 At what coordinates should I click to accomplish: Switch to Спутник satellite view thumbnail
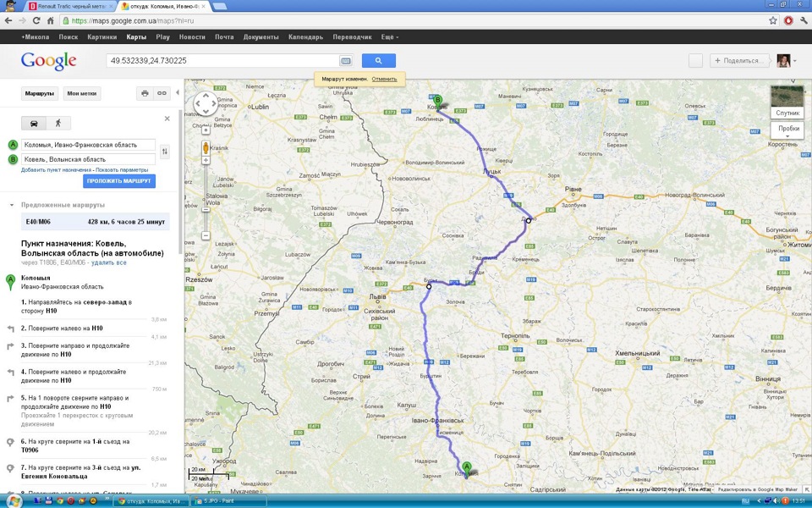tap(787, 102)
